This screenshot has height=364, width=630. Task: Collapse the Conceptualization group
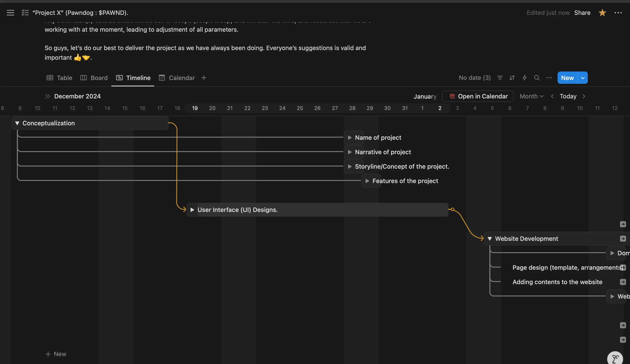tap(17, 123)
